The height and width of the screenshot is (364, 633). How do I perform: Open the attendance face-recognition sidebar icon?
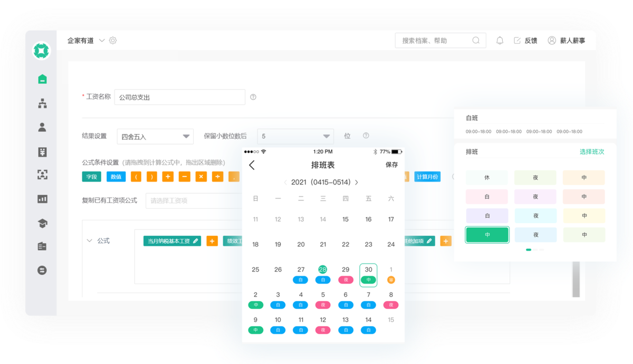click(41, 175)
